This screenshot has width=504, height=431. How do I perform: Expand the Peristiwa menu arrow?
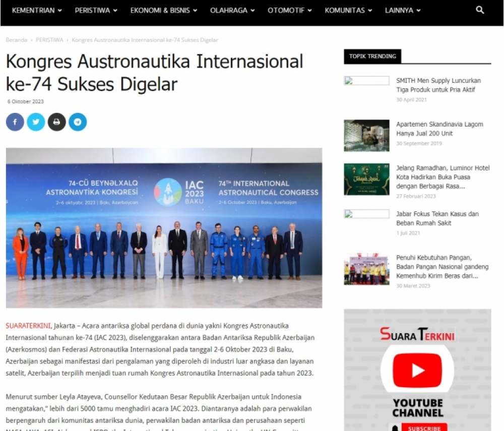coord(115,10)
